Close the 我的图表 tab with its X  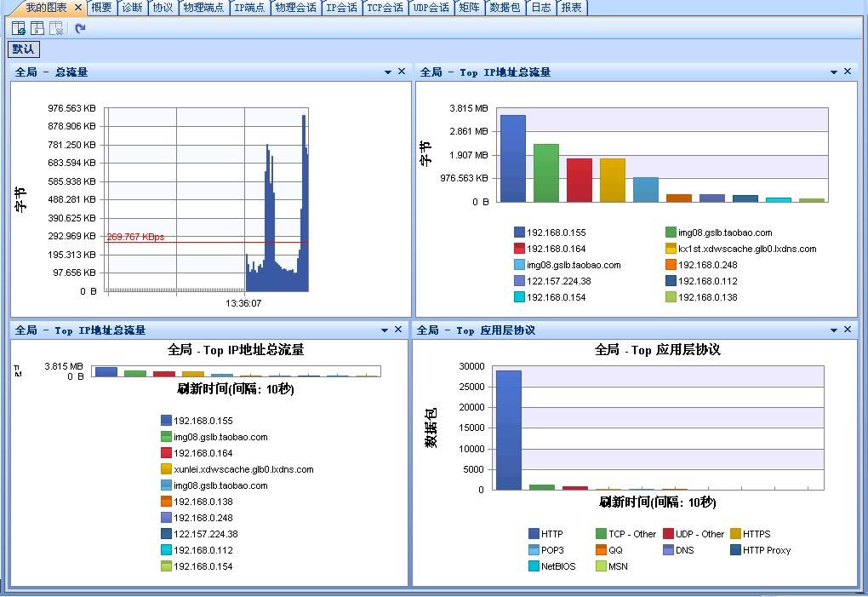(x=78, y=8)
